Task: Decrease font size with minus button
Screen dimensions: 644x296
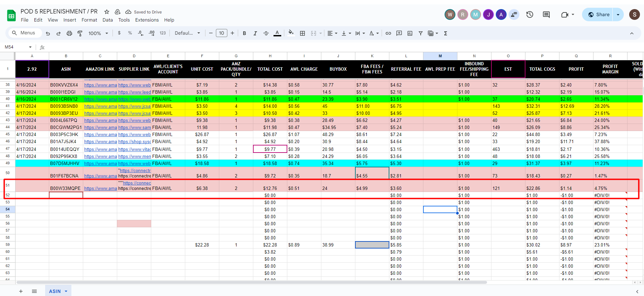Action: (x=211, y=33)
